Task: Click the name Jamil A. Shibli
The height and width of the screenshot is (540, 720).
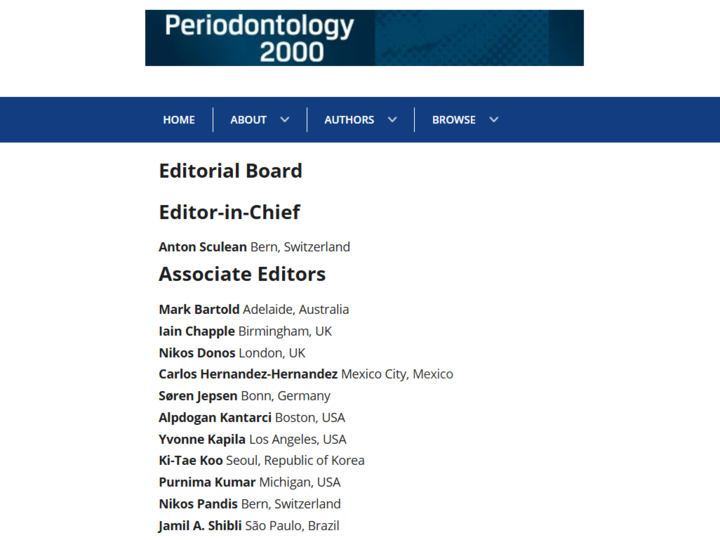Action: (x=200, y=525)
